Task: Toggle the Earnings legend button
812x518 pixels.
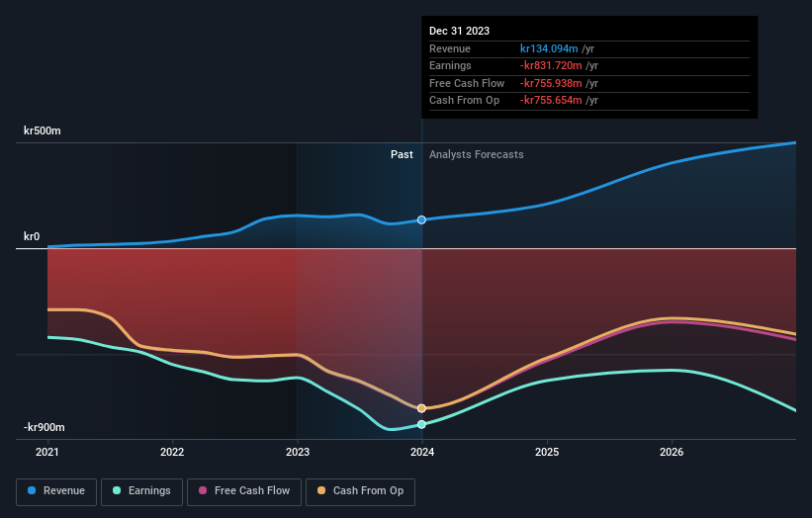Action: tap(141, 491)
